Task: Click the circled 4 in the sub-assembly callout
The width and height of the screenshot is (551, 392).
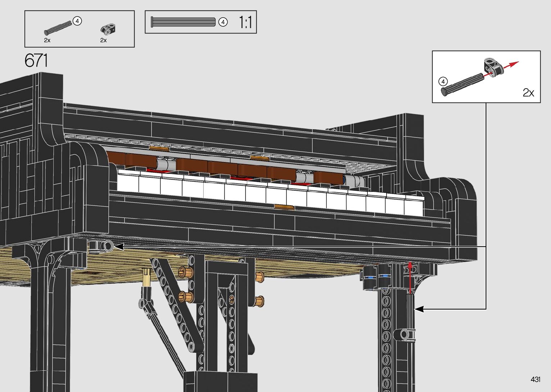Action: coord(443,82)
